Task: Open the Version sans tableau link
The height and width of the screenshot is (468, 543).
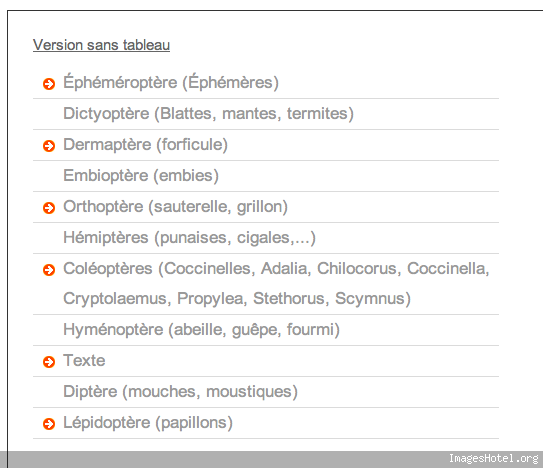Action: click(x=101, y=45)
